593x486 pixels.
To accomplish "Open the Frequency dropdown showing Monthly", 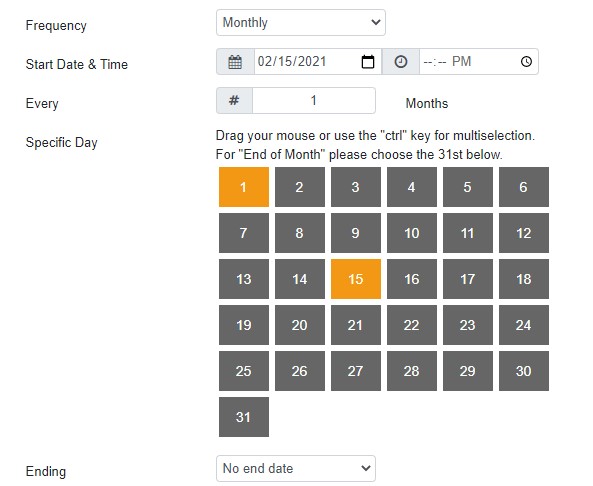I will pyautogui.click(x=301, y=23).
